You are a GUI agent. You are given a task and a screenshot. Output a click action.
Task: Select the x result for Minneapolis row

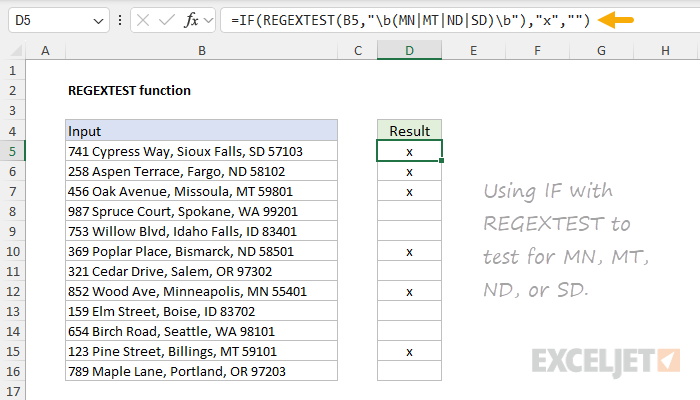point(409,292)
